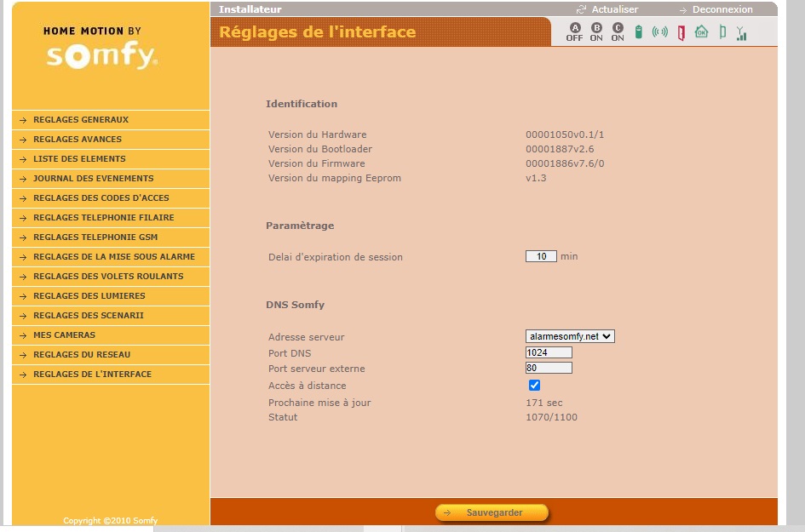Click the Port DNS input field
The height and width of the screenshot is (532, 805).
(549, 352)
